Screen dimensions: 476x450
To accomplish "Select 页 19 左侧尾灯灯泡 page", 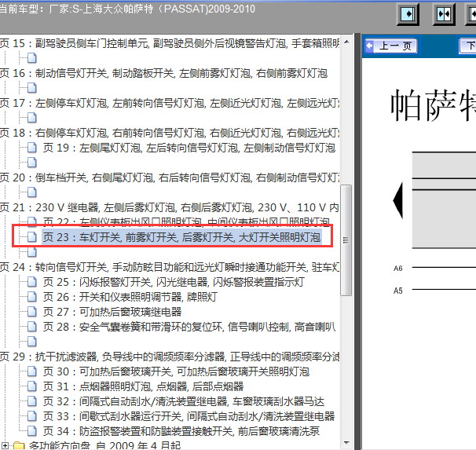I will click(189, 148).
